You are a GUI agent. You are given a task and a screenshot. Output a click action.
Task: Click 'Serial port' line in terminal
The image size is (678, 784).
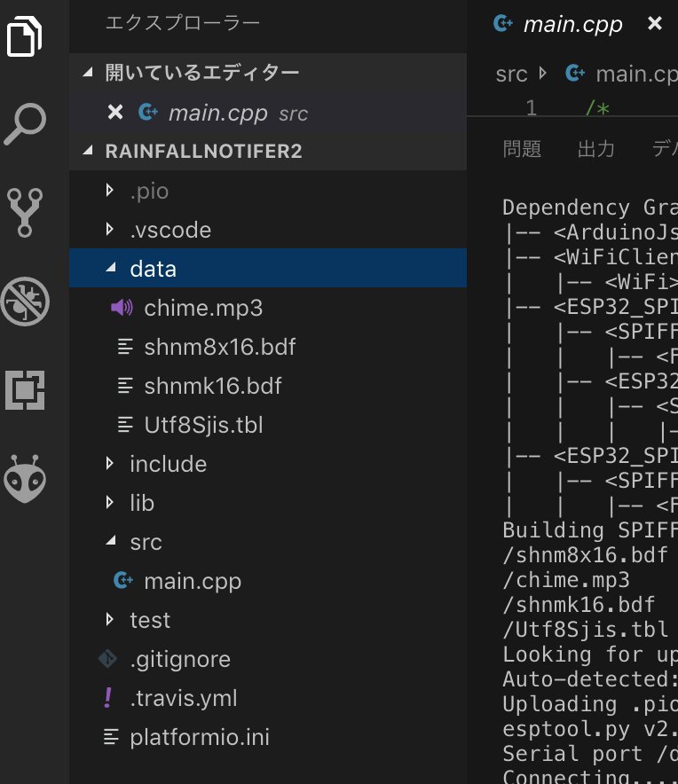(590, 754)
